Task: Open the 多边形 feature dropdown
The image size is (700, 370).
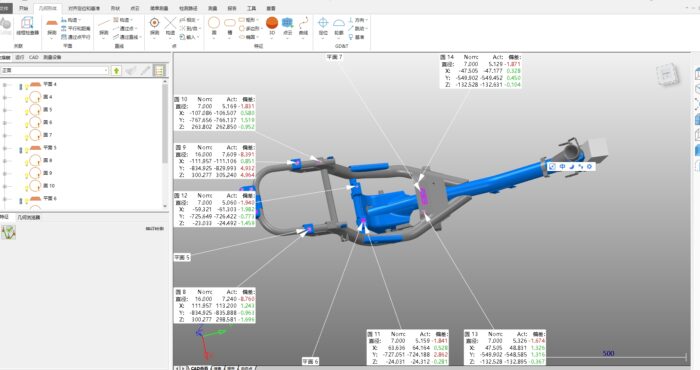Action: tap(250, 28)
